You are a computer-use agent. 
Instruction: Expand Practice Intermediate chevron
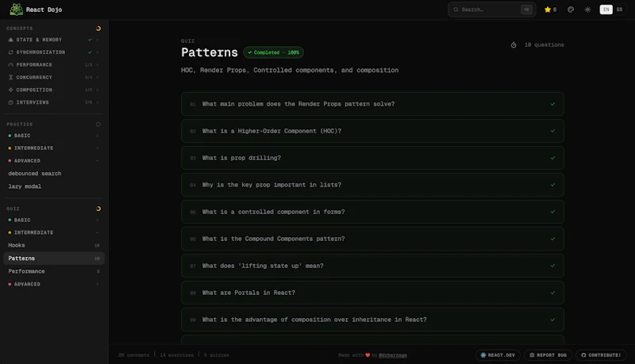tap(98, 148)
